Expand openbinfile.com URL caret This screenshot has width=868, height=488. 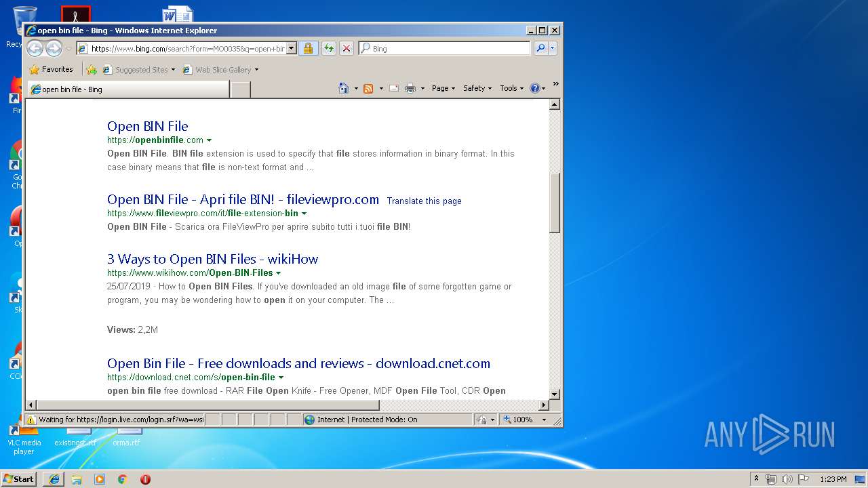pyautogui.click(x=209, y=140)
